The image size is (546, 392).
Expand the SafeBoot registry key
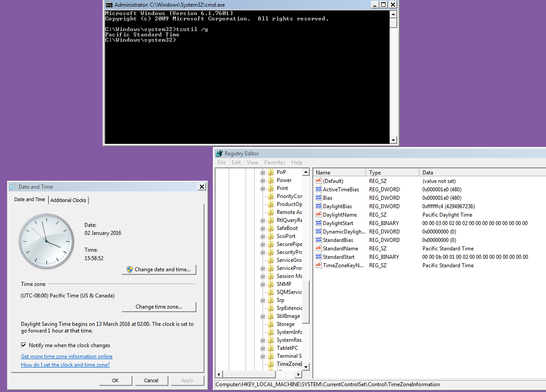(x=263, y=228)
